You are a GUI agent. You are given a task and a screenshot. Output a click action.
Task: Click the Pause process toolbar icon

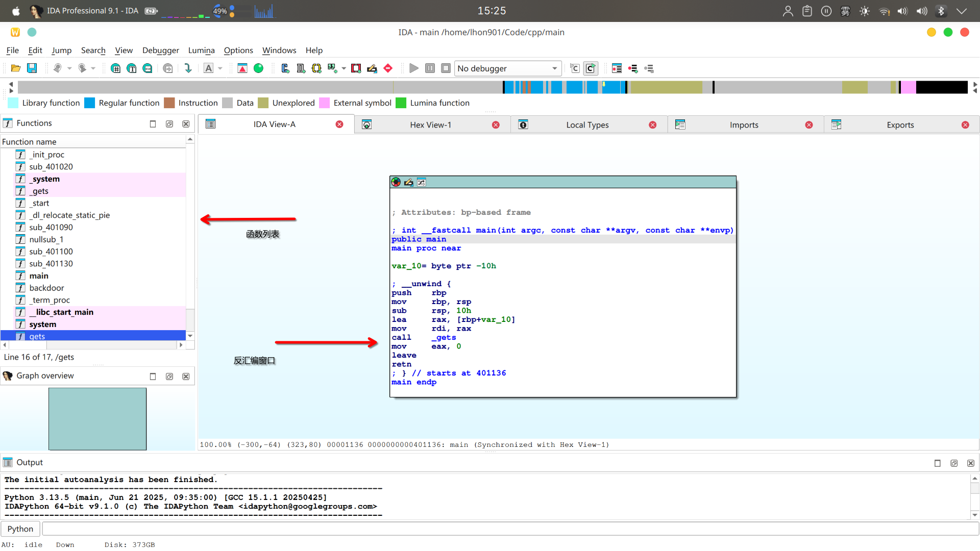click(x=430, y=68)
